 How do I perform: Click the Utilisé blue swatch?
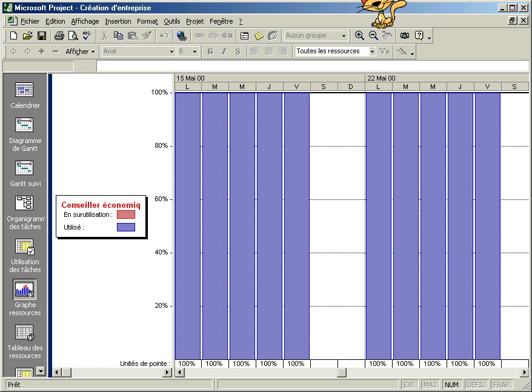pos(126,227)
